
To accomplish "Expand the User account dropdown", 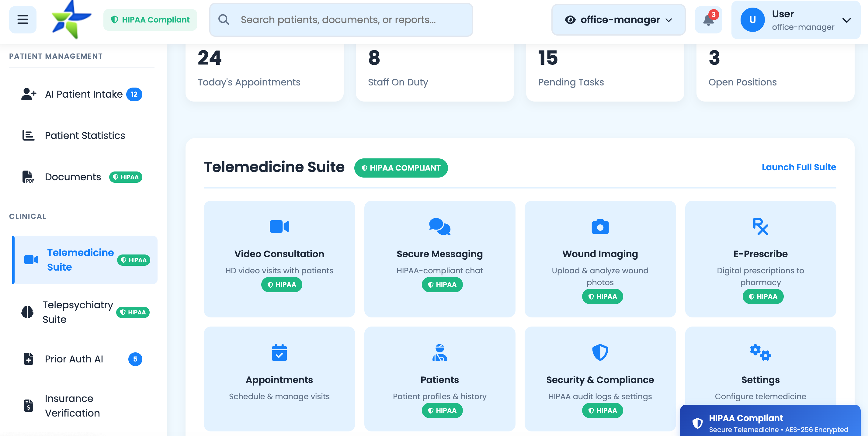I will pos(795,19).
